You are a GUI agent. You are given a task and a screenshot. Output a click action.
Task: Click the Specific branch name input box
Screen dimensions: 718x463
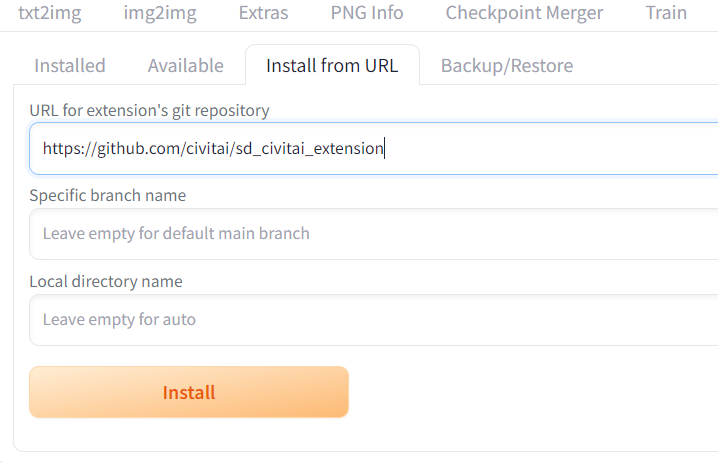pyautogui.click(x=372, y=234)
